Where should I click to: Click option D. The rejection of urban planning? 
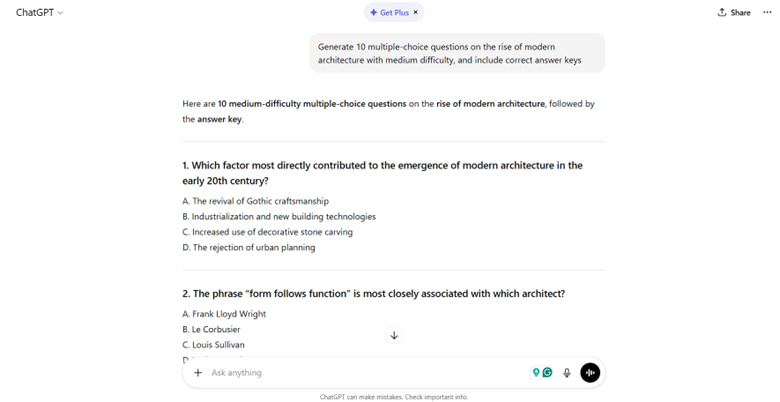pyautogui.click(x=249, y=247)
